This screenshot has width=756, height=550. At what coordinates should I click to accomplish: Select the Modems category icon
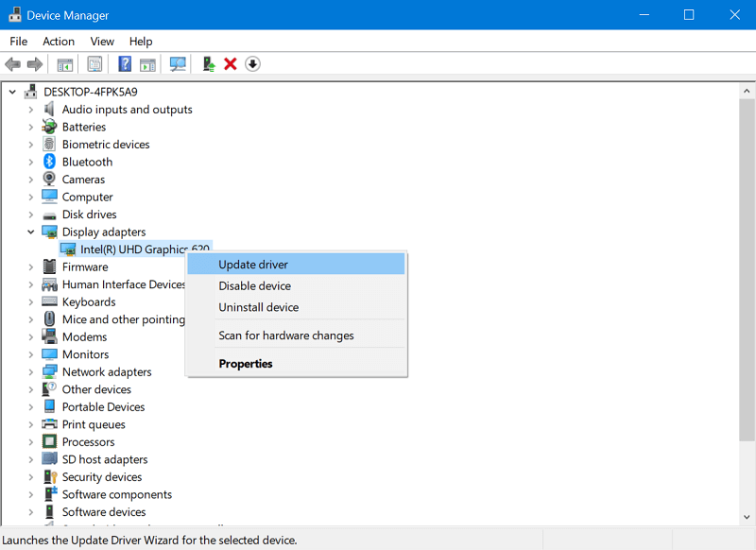pyautogui.click(x=49, y=336)
